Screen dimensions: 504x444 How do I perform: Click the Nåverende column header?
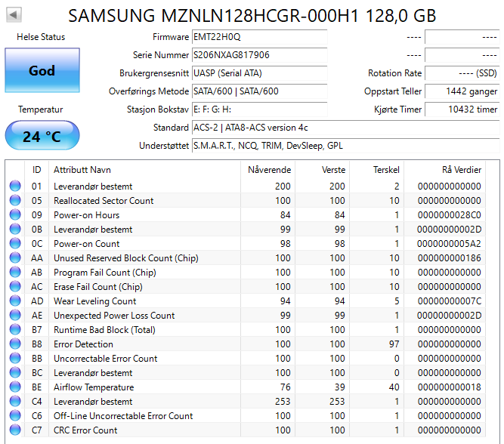point(269,170)
